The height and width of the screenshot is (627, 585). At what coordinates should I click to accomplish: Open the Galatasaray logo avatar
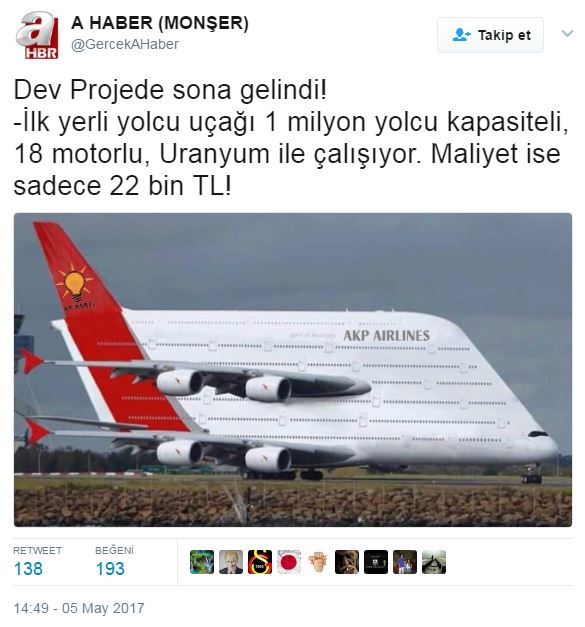pos(260,562)
